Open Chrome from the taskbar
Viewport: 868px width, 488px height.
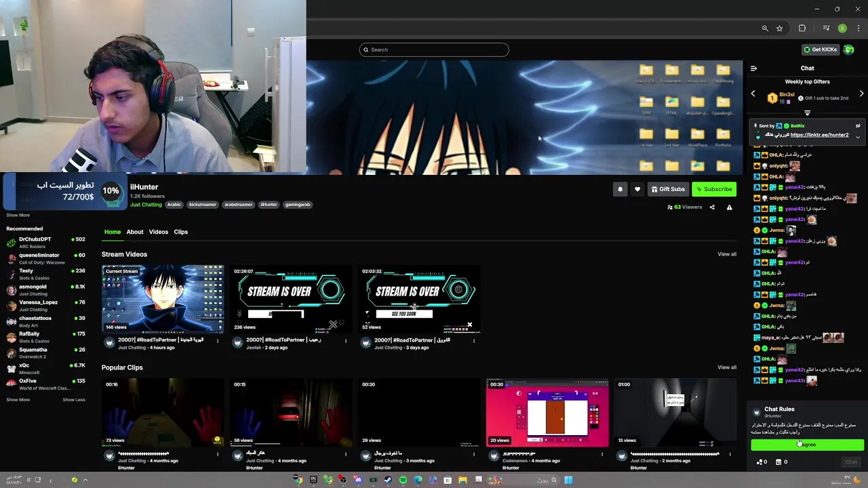point(298,480)
